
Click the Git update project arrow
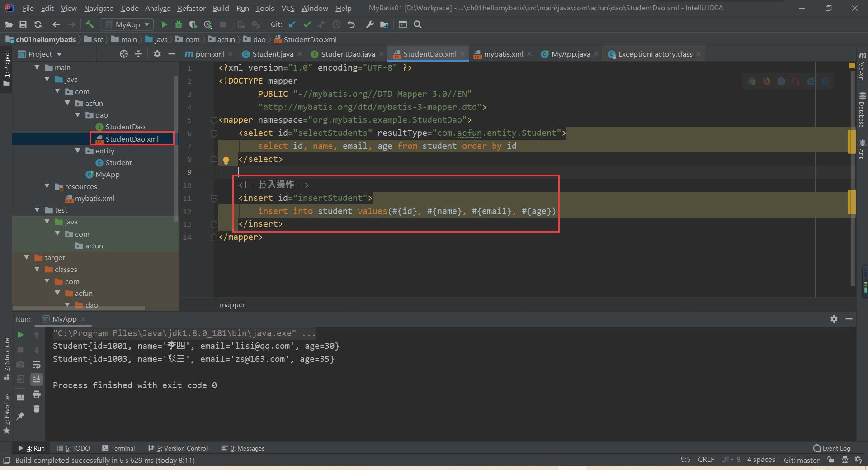[x=292, y=24]
